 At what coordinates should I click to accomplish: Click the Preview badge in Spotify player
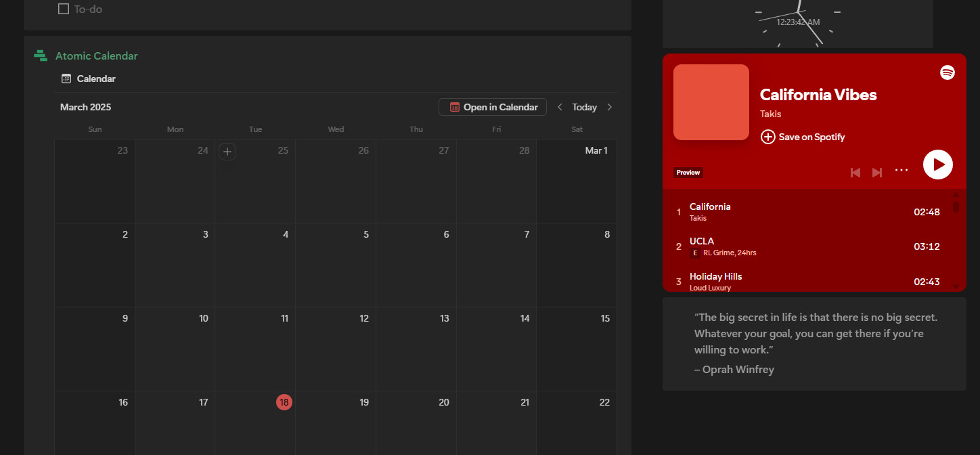point(688,173)
